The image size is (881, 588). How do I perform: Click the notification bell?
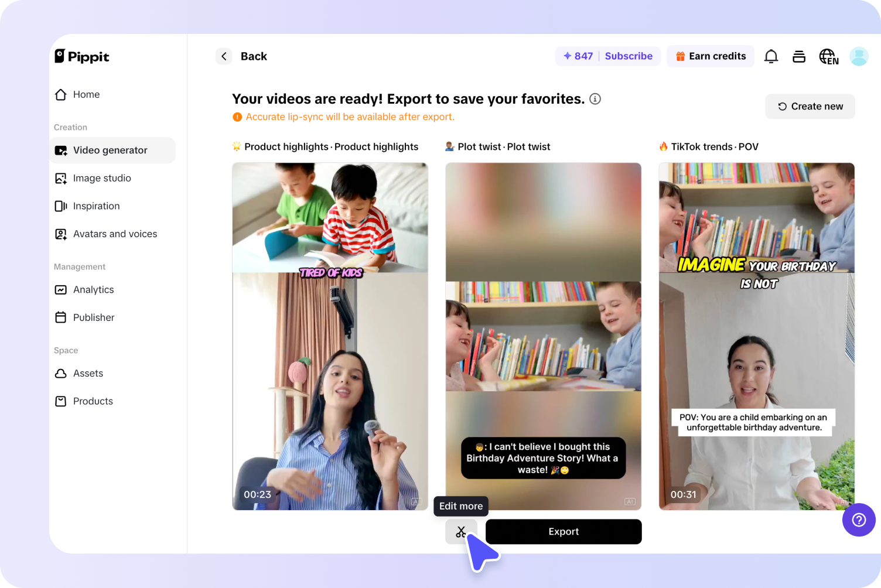point(771,56)
